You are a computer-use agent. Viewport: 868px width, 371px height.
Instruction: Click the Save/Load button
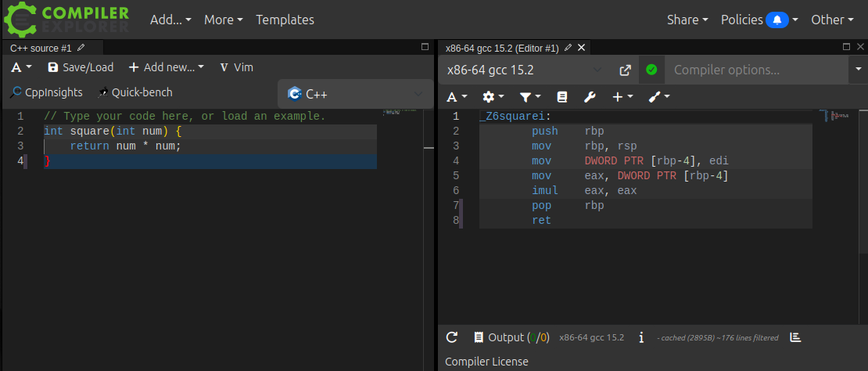(x=81, y=67)
